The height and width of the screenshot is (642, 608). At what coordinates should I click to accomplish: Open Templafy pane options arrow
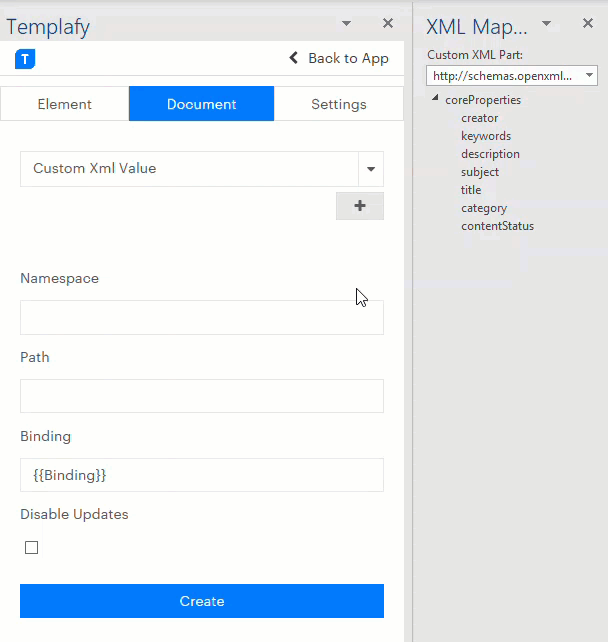coord(346,23)
